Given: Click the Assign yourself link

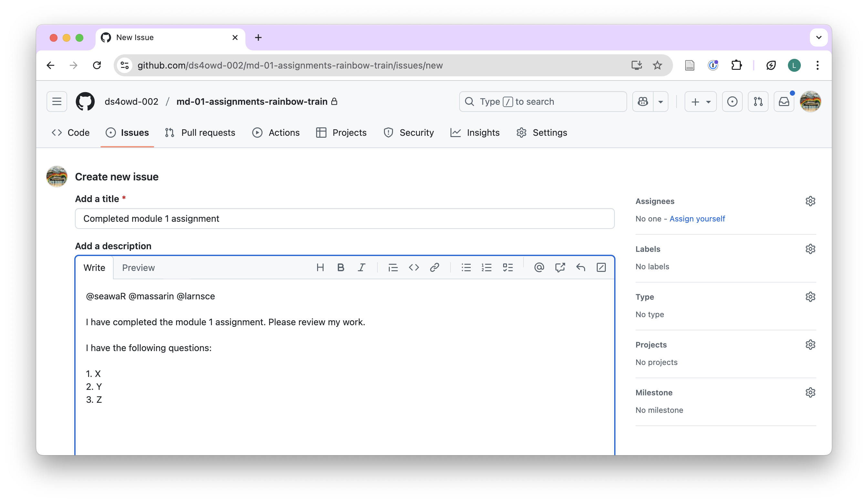Looking at the screenshot, I should [697, 219].
